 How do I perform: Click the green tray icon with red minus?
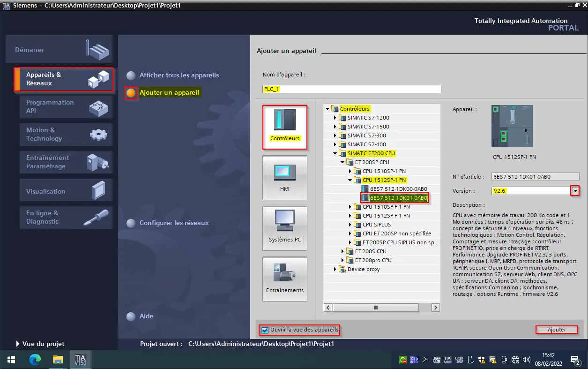point(403,360)
